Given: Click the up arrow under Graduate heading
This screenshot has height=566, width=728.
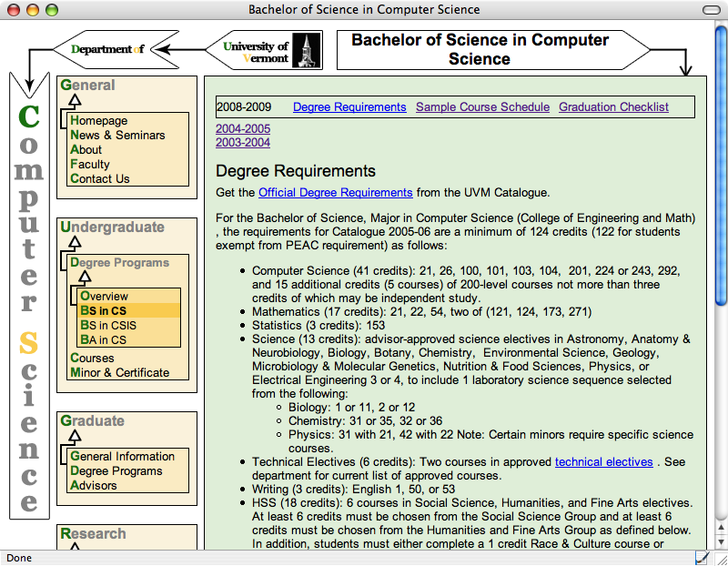Looking at the screenshot, I should coord(75,436).
